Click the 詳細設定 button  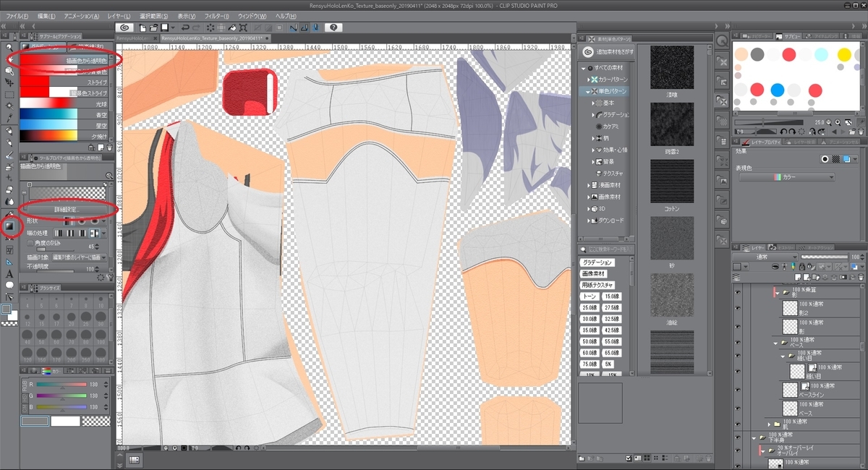click(66, 210)
